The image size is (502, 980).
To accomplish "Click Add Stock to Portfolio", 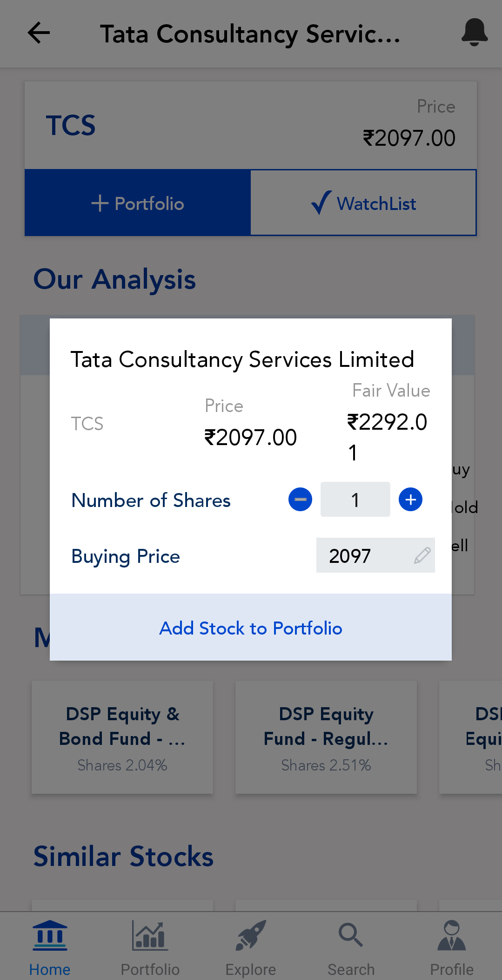I will pyautogui.click(x=250, y=628).
